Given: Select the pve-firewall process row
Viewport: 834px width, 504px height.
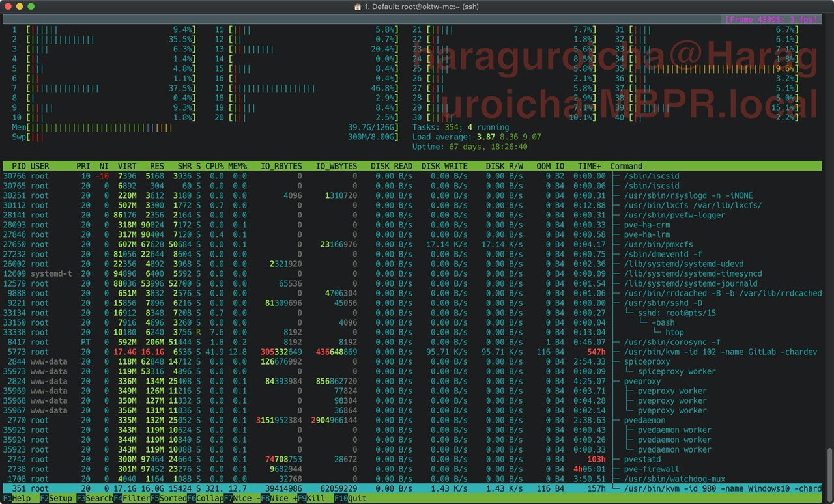Looking at the screenshot, I should (412, 469).
